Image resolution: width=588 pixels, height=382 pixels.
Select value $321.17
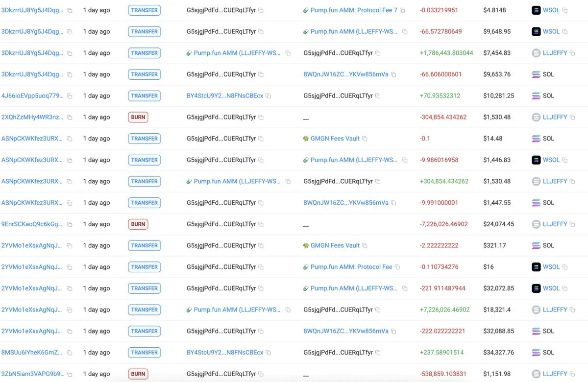pos(494,246)
